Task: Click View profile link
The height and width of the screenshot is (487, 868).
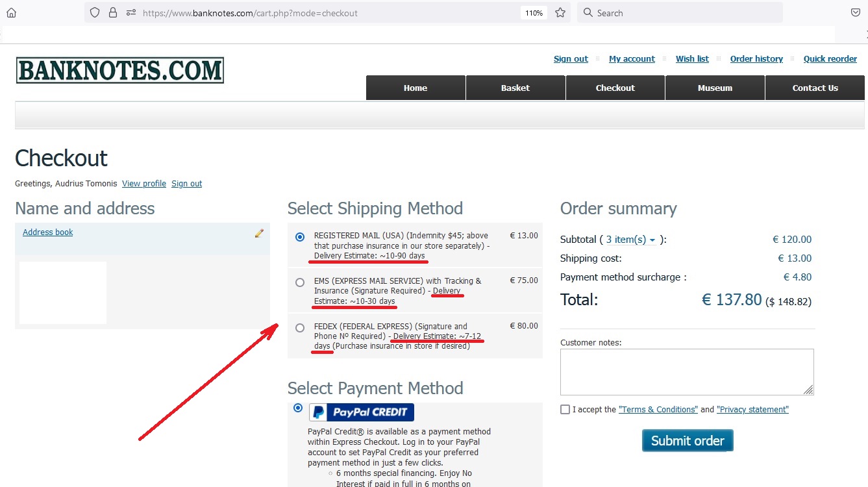Action: click(x=144, y=184)
